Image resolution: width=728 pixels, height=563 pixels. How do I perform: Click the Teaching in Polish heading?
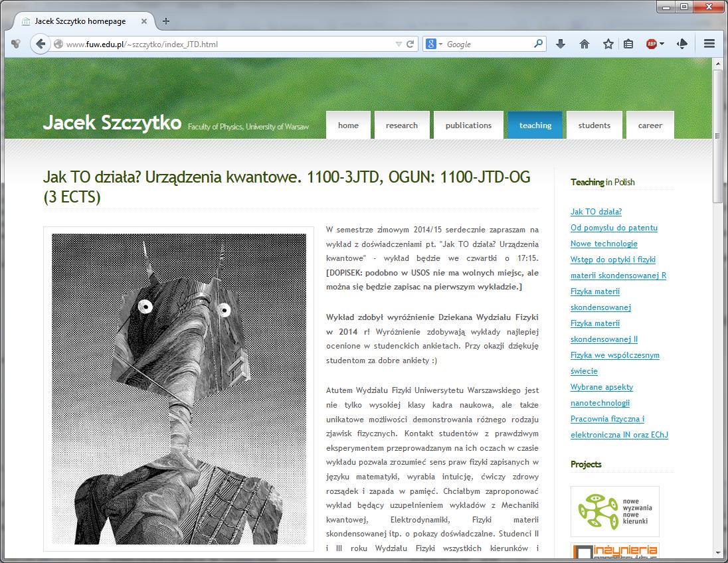click(x=602, y=182)
